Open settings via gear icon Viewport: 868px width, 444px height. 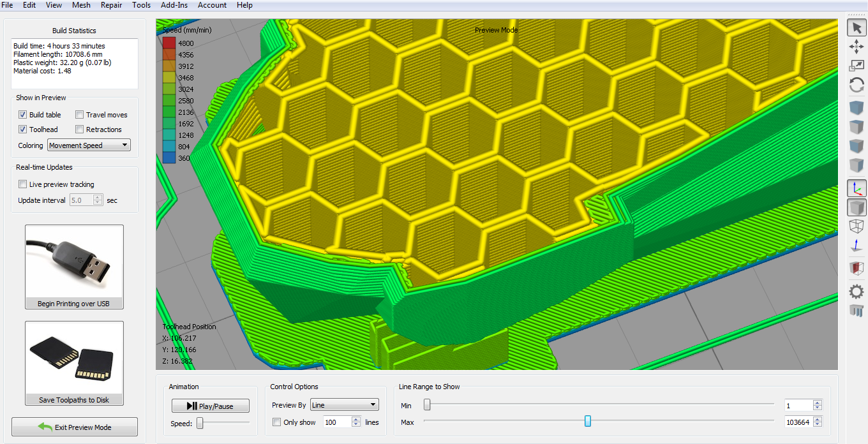(x=857, y=292)
